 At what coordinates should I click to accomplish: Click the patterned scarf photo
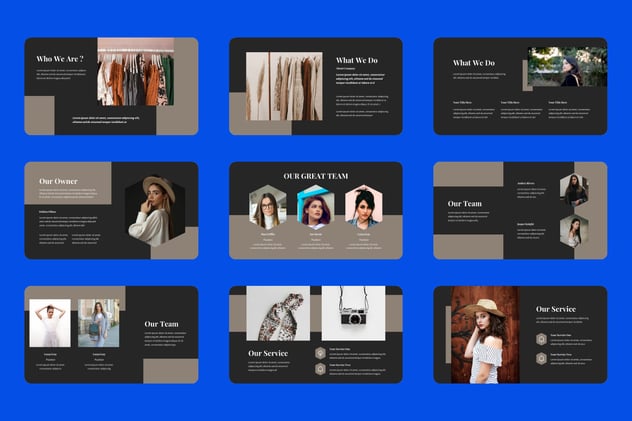278,313
